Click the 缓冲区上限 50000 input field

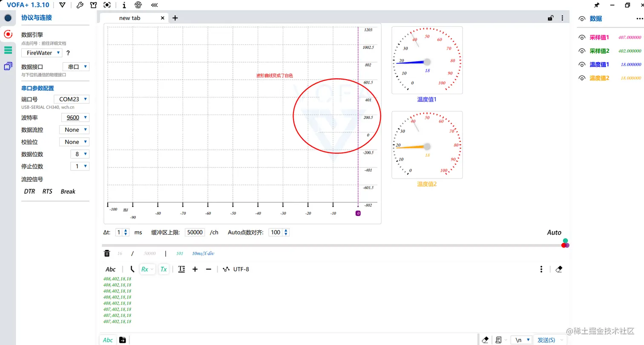(x=195, y=233)
